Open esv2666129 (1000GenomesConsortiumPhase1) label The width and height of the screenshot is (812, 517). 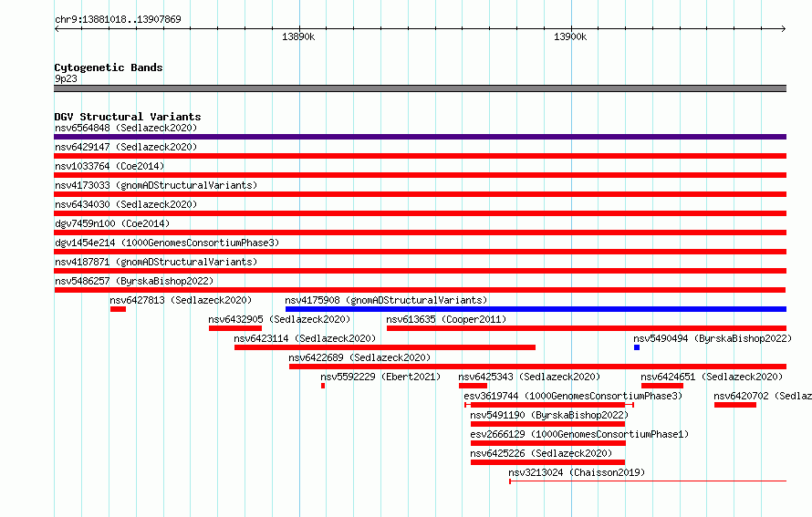[x=579, y=434]
